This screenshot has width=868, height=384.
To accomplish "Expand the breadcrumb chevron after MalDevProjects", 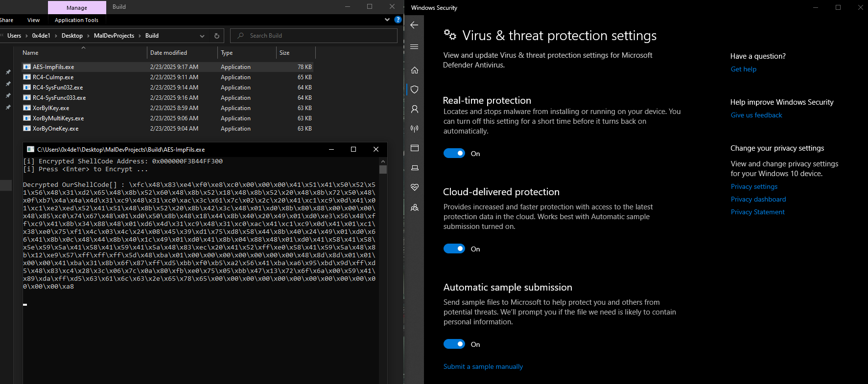I will click(x=140, y=36).
